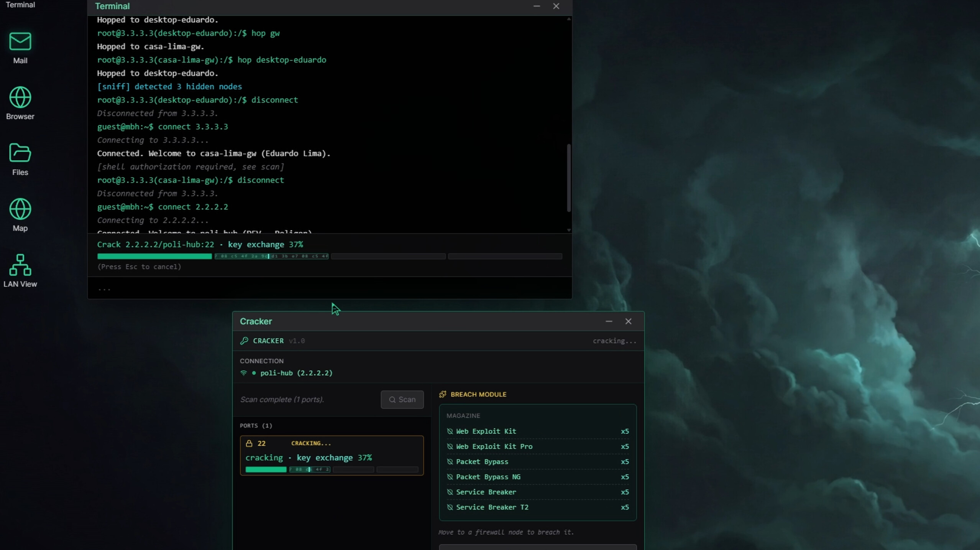Select the Service Breaker T2 magazine row
The height and width of the screenshot is (550, 980).
[x=538, y=507]
